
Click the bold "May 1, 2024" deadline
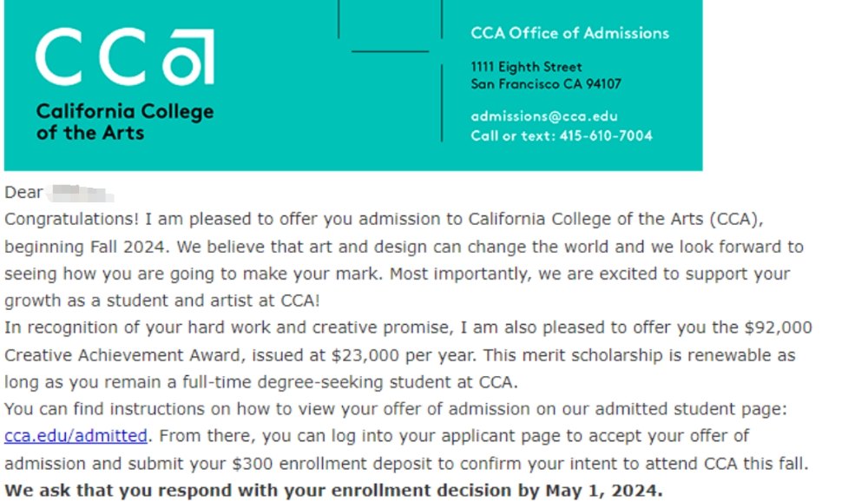coord(604,491)
